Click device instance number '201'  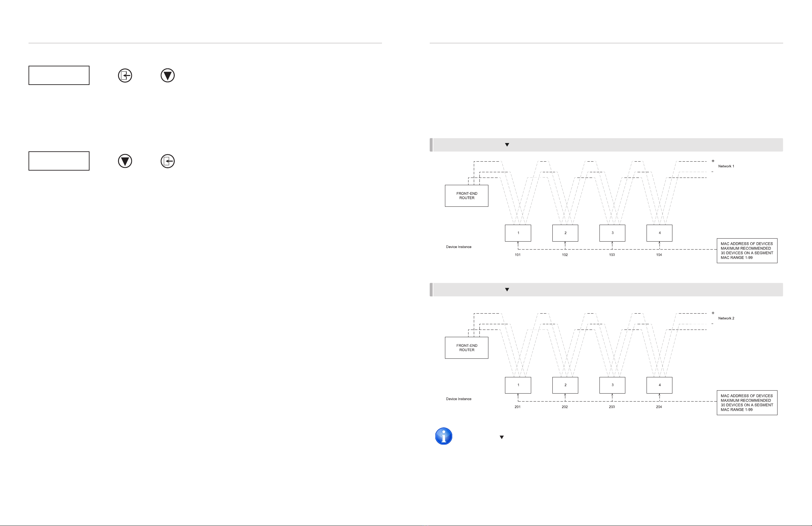pyautogui.click(x=518, y=407)
